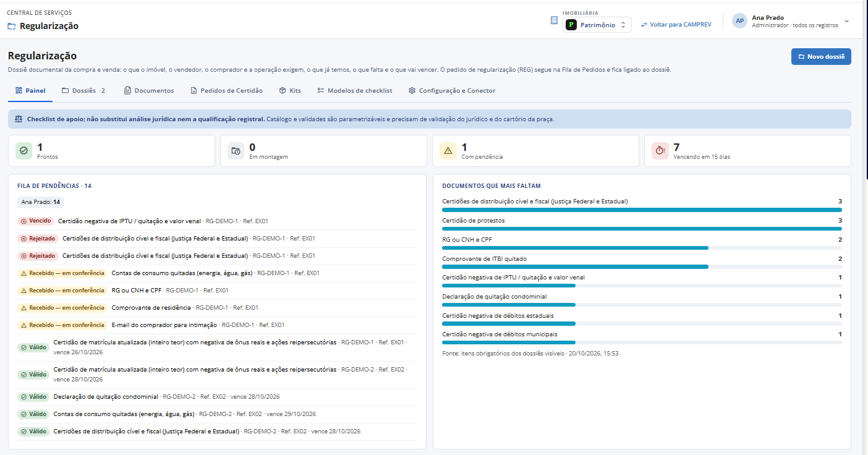Viewport: 868px width, 455px height.
Task: Open the Pedidos de Certidão tab
Action: click(226, 91)
